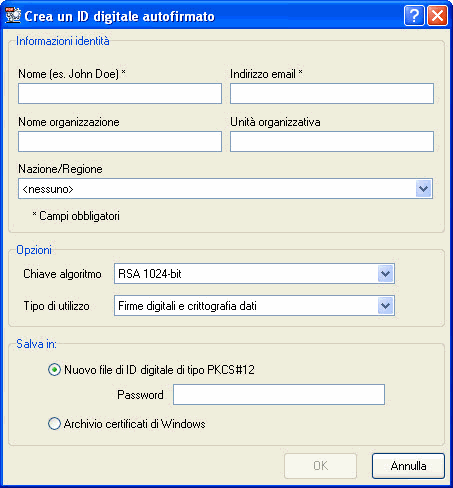Click the PDF application icon in title bar

13,15
